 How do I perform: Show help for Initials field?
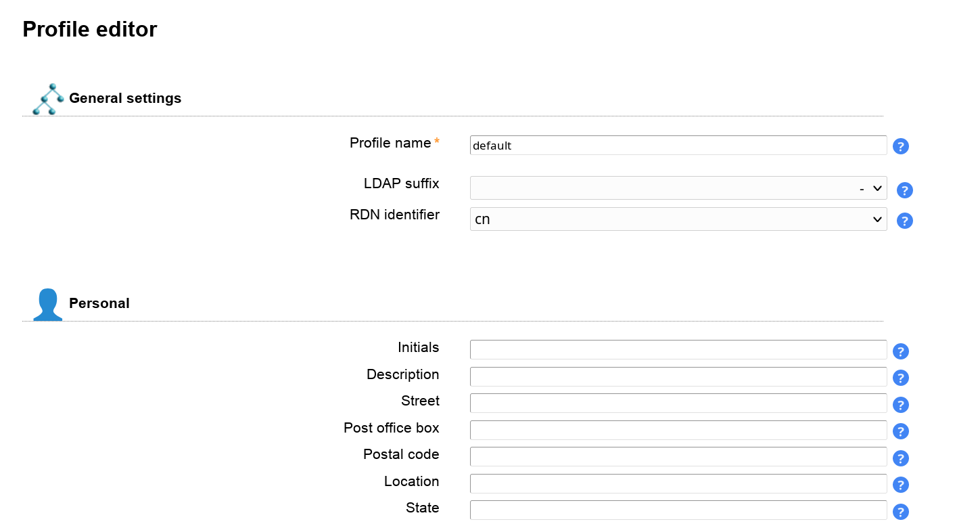[900, 351]
